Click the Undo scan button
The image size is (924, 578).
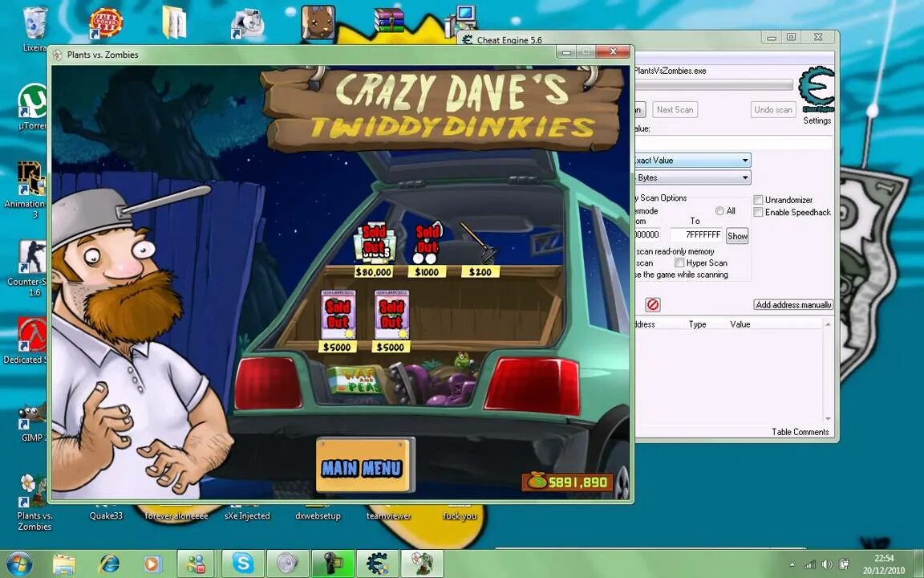[773, 110]
